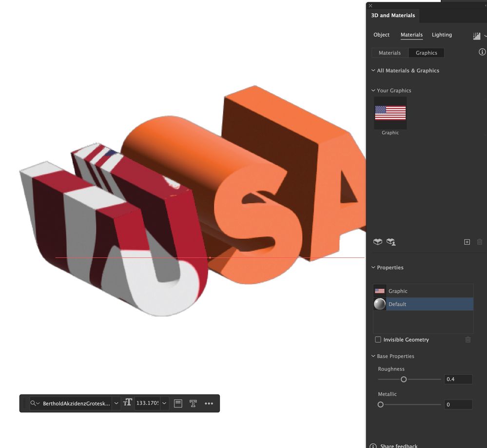Switch to the Materials top tab
The width and height of the screenshot is (487, 448).
(411, 35)
